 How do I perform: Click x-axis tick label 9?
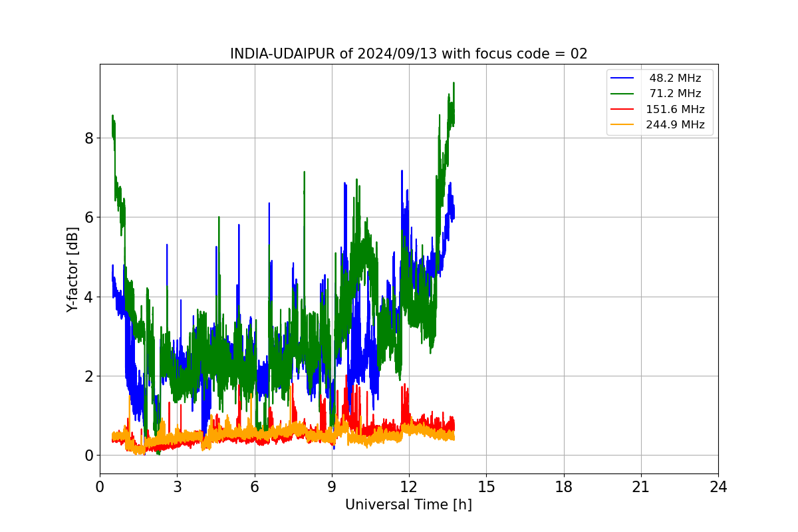332,486
